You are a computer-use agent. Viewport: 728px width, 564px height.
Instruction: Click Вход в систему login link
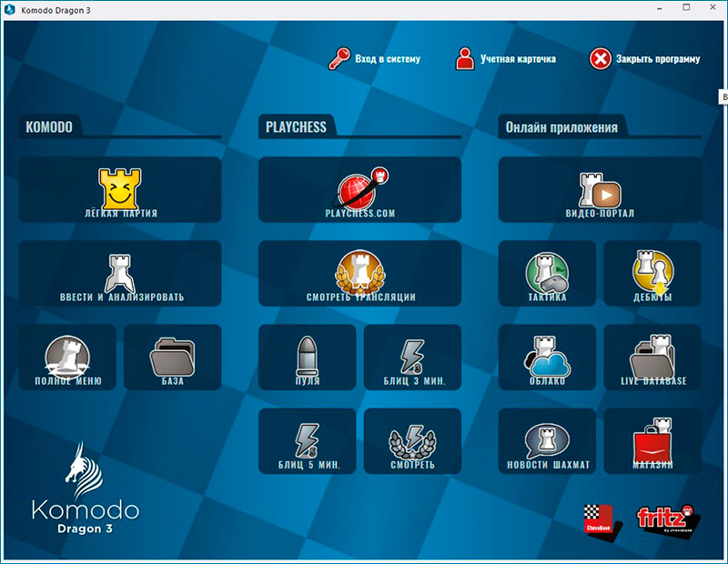376,59
